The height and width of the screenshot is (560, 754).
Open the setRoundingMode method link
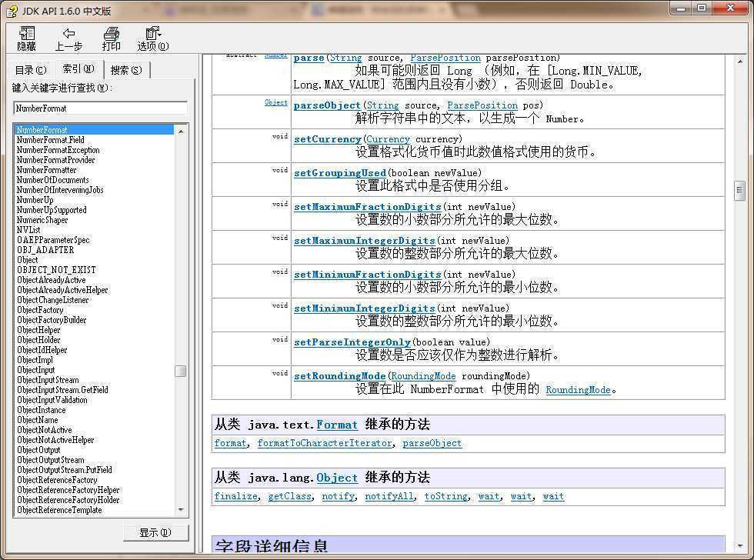tap(340, 376)
